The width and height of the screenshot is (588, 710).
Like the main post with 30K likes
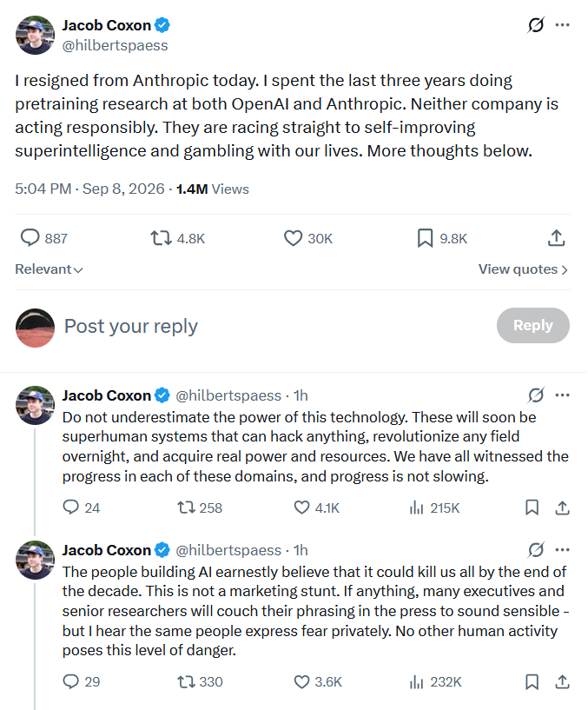point(293,238)
